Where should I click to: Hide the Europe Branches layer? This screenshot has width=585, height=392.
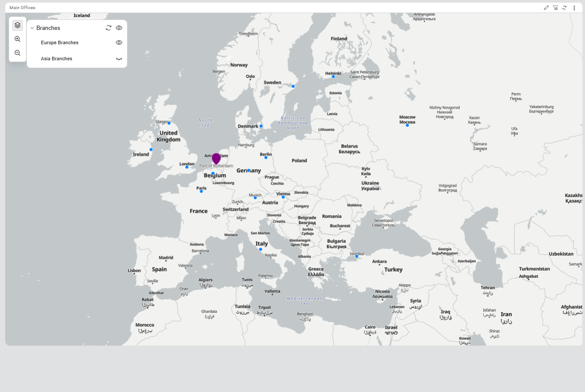(119, 42)
